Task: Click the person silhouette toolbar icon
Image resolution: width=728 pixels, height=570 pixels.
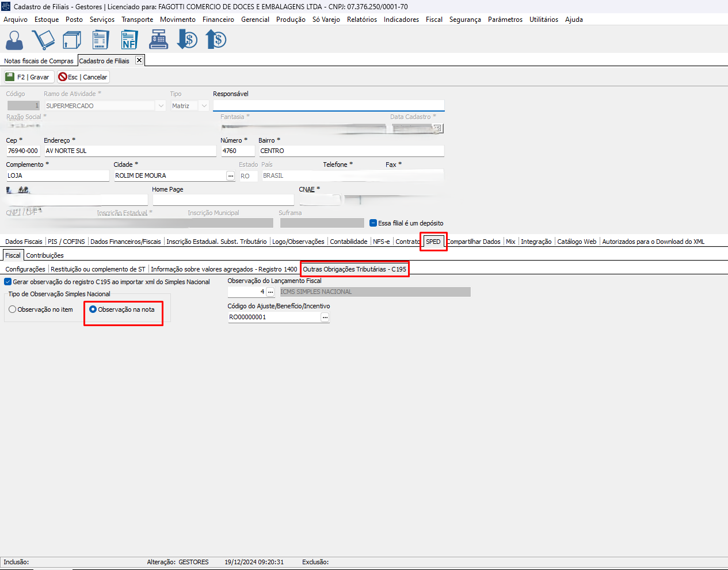Action: point(14,40)
